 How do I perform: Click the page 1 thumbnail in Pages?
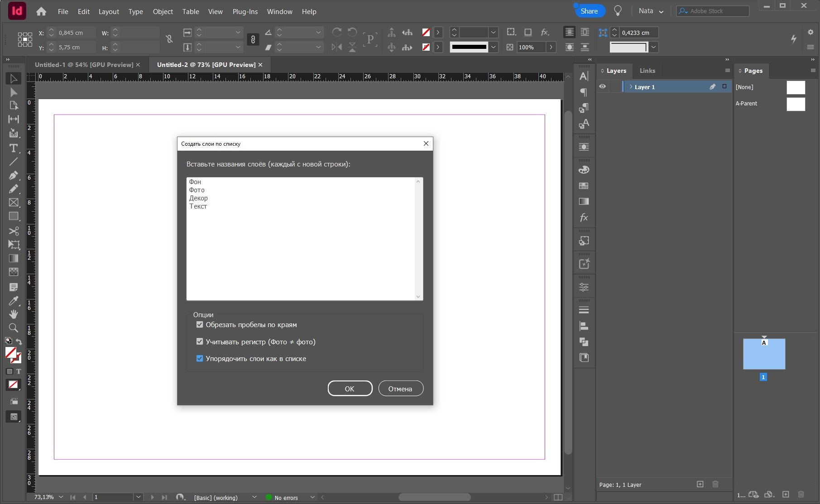(764, 354)
